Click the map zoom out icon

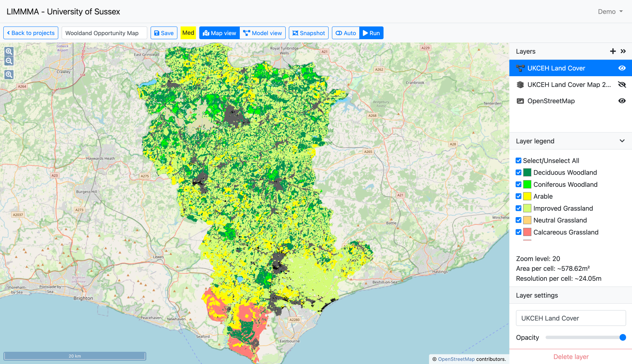click(9, 61)
